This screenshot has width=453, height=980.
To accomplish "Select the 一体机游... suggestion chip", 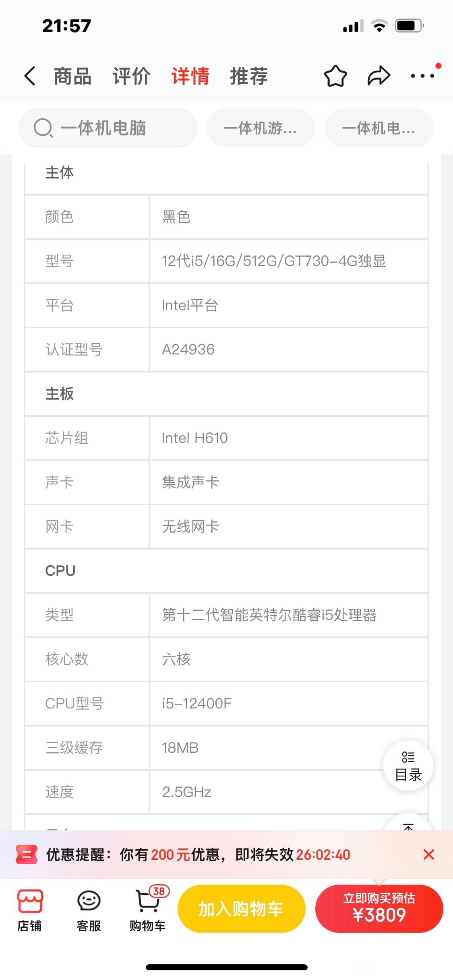I will [261, 128].
